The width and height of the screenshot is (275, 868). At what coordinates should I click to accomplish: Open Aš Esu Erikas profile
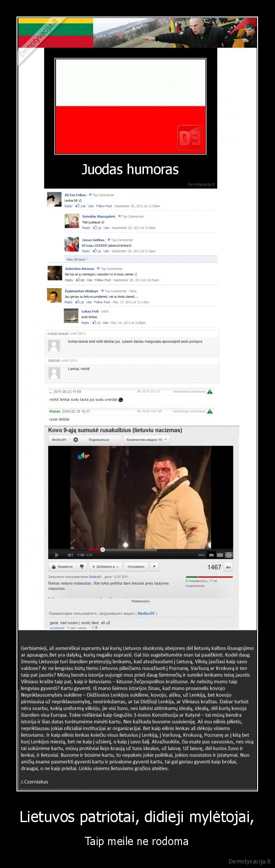click(75, 195)
